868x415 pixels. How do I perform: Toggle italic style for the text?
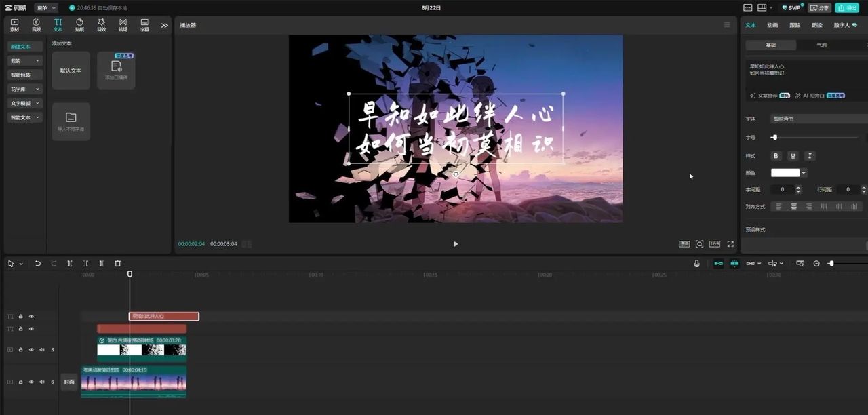[x=809, y=156]
